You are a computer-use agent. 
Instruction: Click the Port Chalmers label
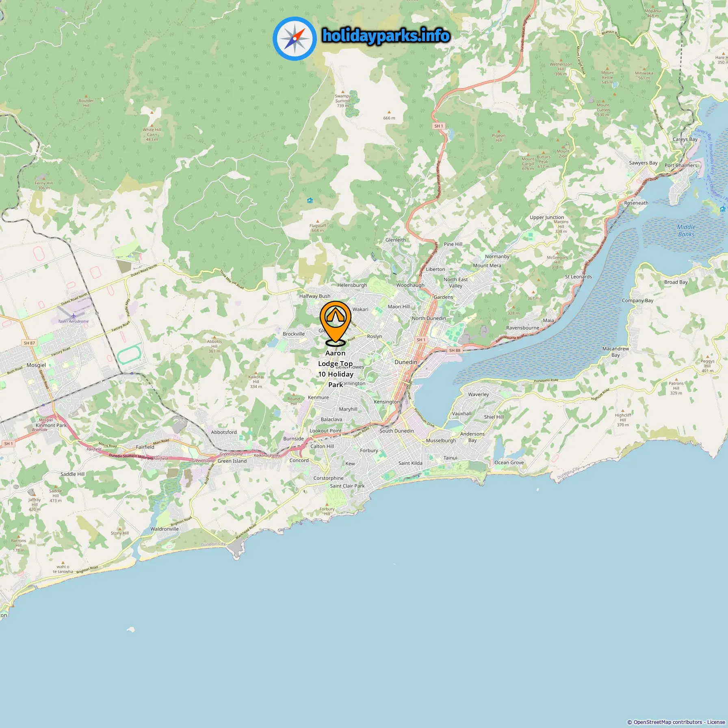point(681,165)
